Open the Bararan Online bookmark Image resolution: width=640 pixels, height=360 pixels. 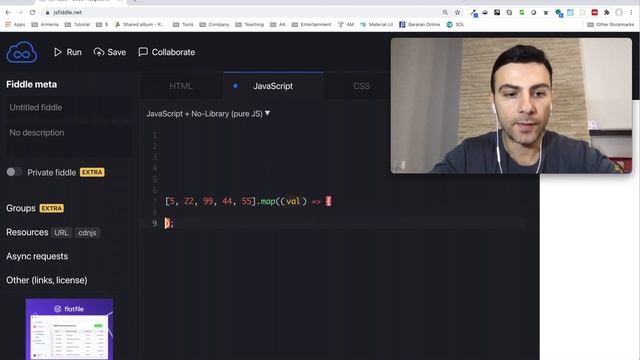click(x=420, y=24)
